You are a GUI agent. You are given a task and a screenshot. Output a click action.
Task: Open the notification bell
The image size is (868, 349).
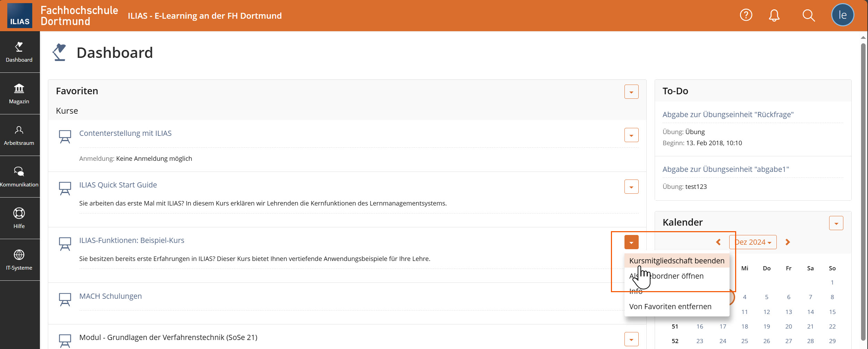tap(774, 15)
